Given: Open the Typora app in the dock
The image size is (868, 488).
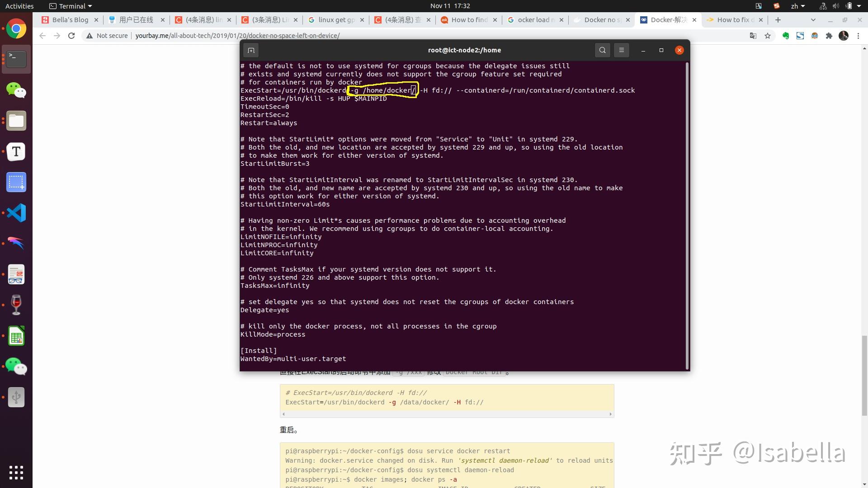Looking at the screenshot, I should 16,151.
